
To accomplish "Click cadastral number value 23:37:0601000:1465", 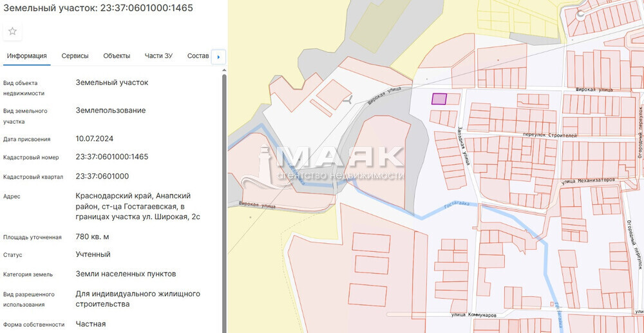I will coord(112,157).
